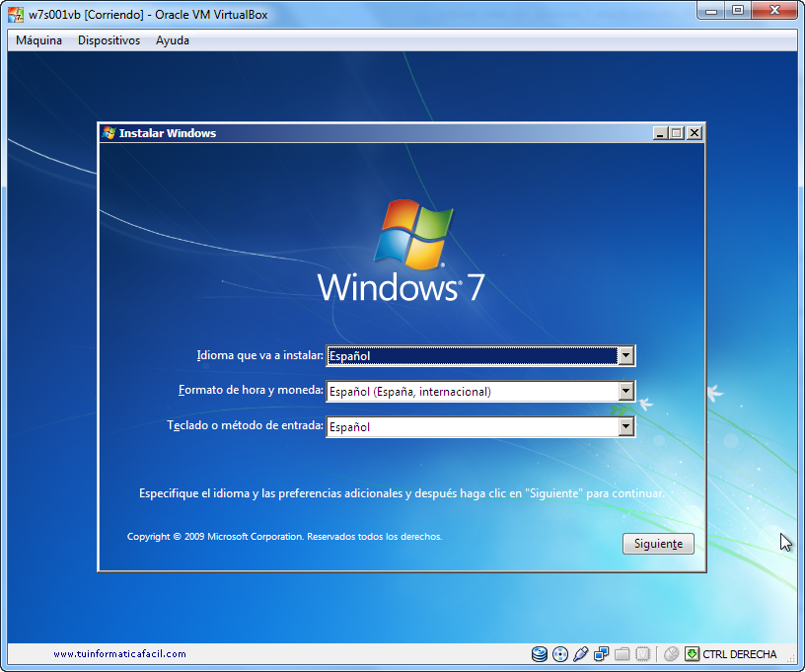Click the hard disk activity status icon
This screenshot has height=672, width=805.
[x=539, y=654]
